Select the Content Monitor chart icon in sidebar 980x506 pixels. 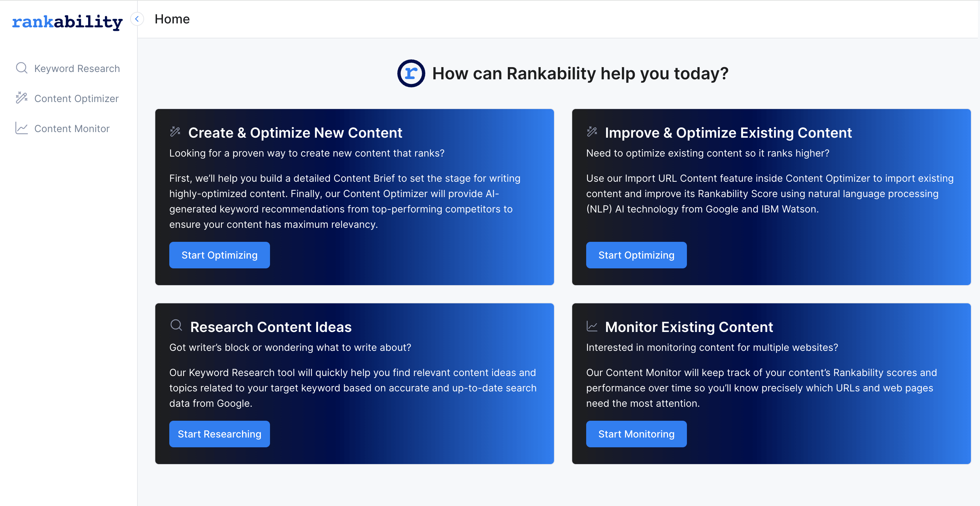point(22,129)
